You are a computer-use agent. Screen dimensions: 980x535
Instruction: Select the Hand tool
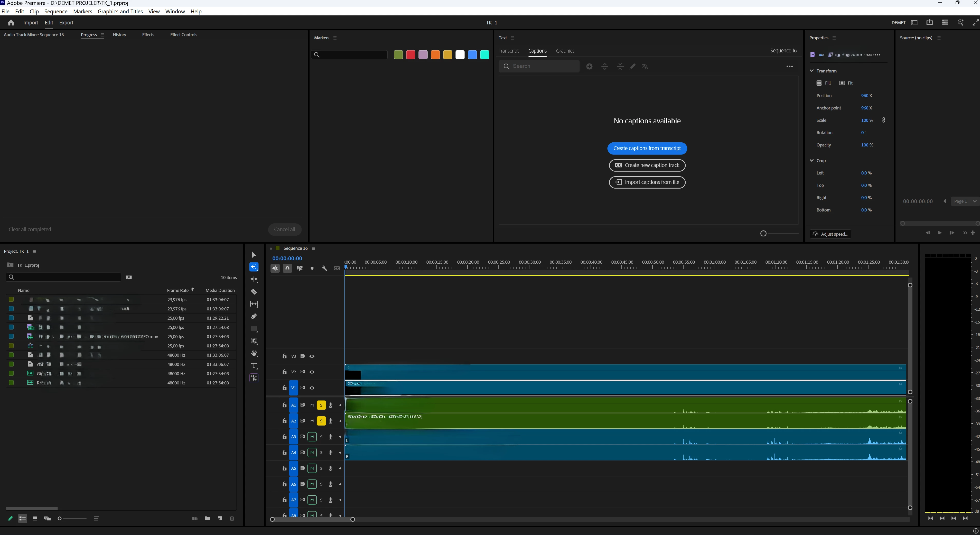point(254,354)
